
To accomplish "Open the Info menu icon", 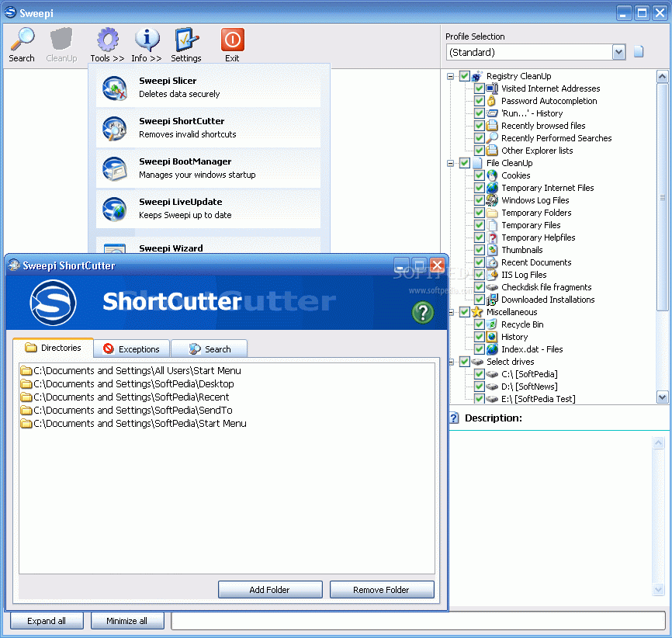I will coord(147,40).
